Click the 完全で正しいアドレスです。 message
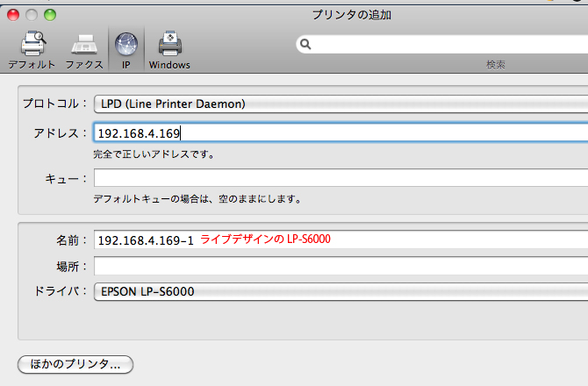Viewport: 588px width, 386px height. pos(154,154)
